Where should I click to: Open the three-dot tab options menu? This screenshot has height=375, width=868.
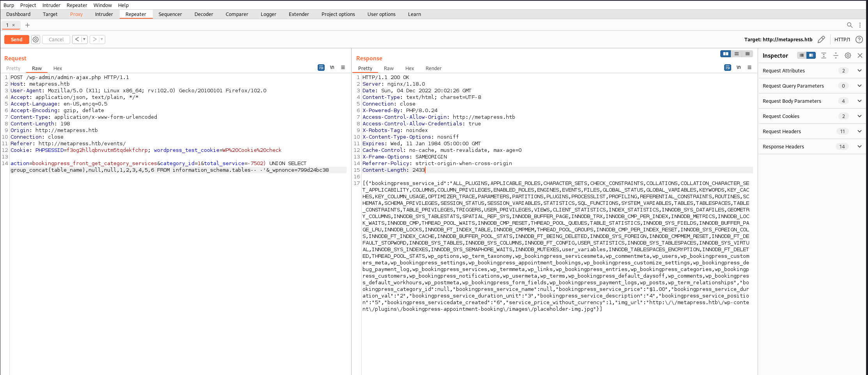click(860, 25)
